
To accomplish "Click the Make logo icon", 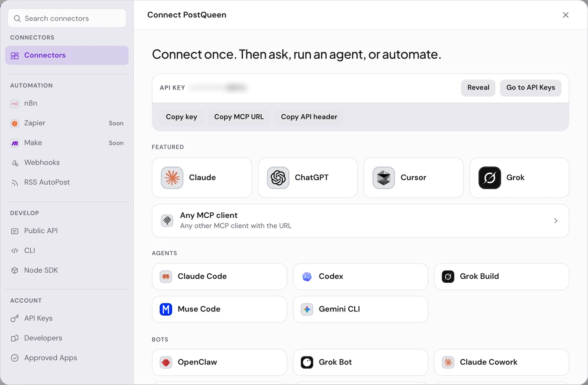I will pyautogui.click(x=15, y=143).
